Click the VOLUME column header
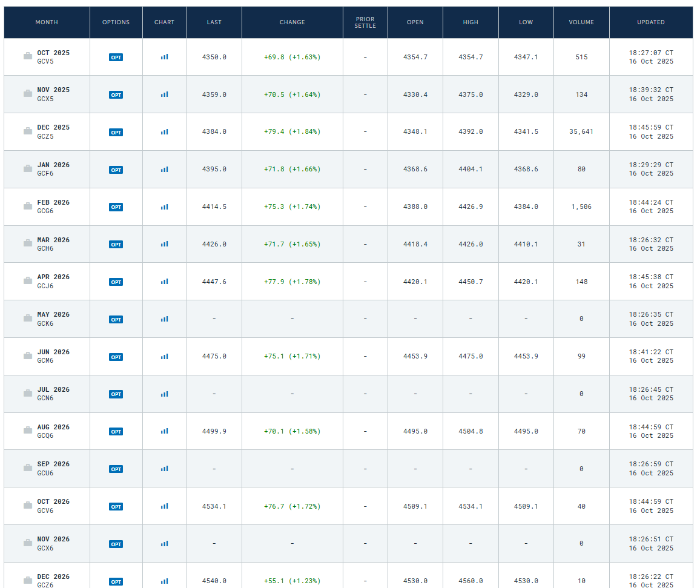This screenshot has height=588, width=700. [x=581, y=22]
